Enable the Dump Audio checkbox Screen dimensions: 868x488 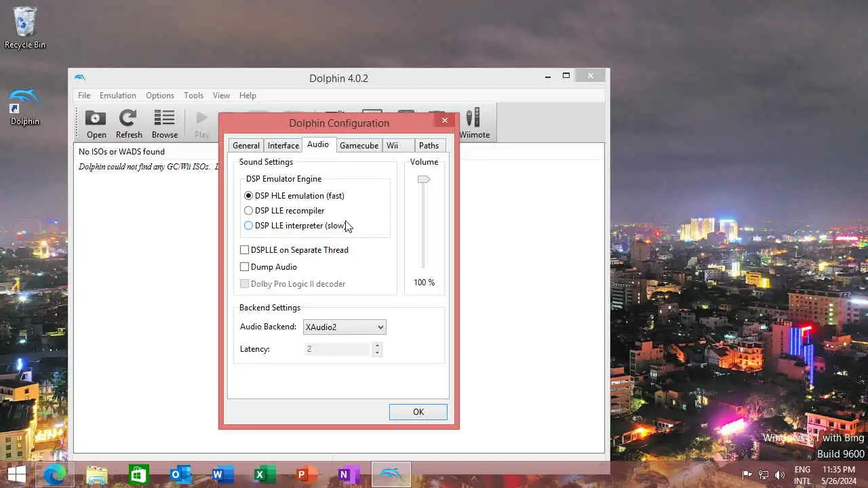(269, 267)
